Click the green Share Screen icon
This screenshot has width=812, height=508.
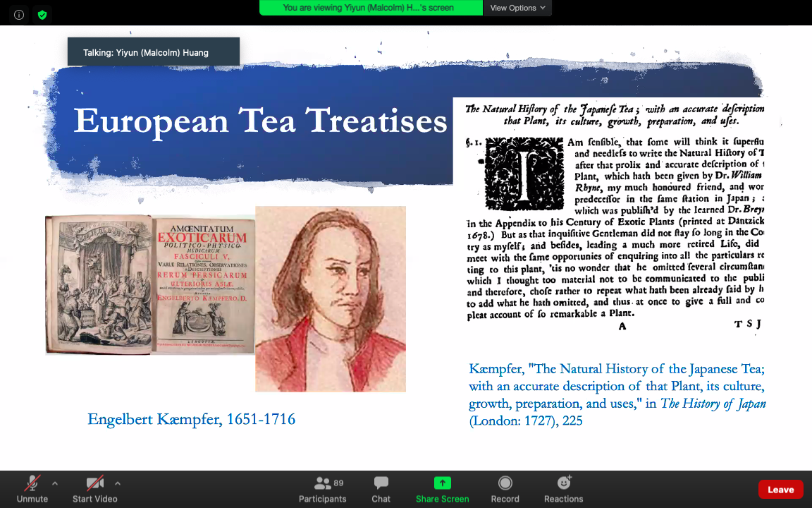[442, 483]
